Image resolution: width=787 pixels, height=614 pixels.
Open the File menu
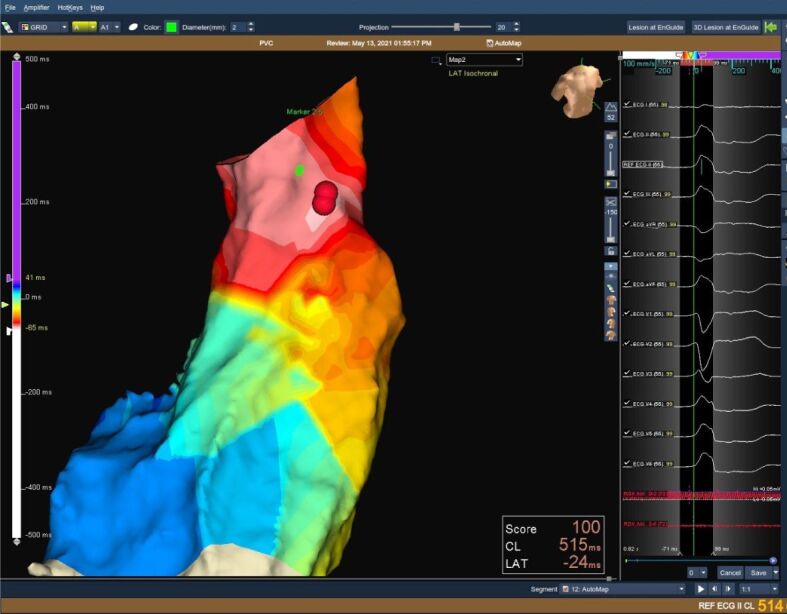[x=10, y=8]
